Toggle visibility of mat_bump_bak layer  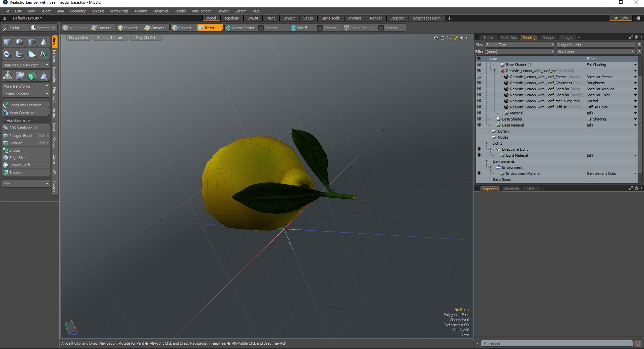pyautogui.click(x=479, y=101)
